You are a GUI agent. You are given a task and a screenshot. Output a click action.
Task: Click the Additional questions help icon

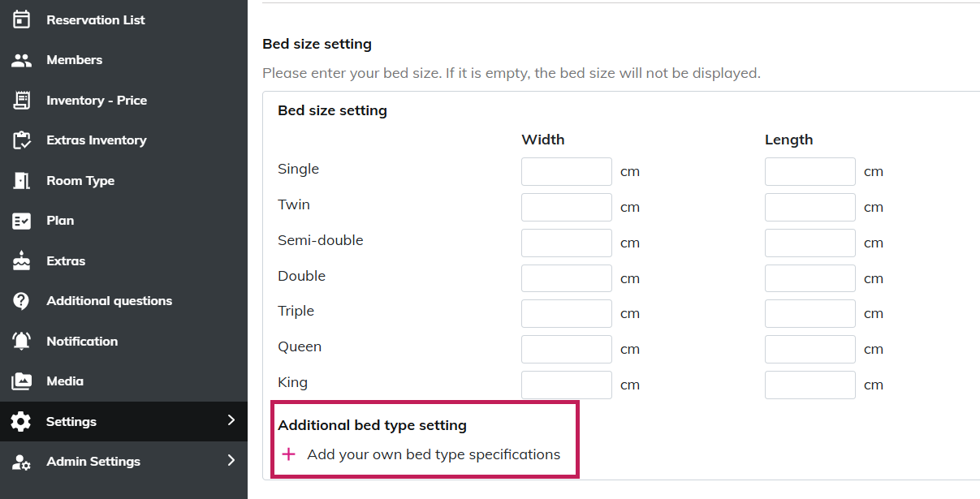(22, 301)
